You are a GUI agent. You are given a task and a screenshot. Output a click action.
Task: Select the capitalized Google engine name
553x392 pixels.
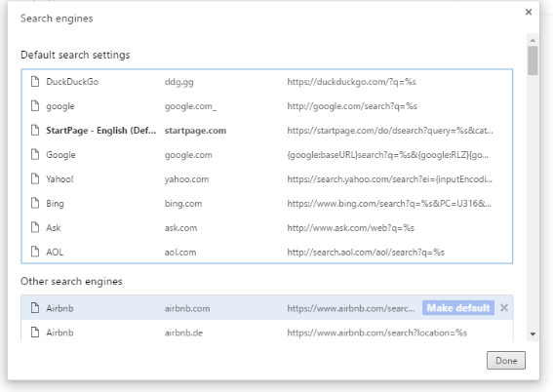(60, 155)
